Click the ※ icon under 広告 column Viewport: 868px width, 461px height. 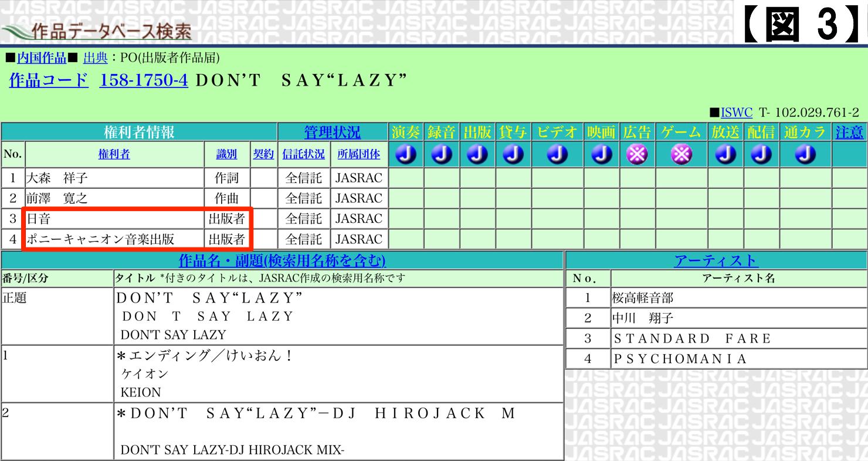(x=637, y=154)
